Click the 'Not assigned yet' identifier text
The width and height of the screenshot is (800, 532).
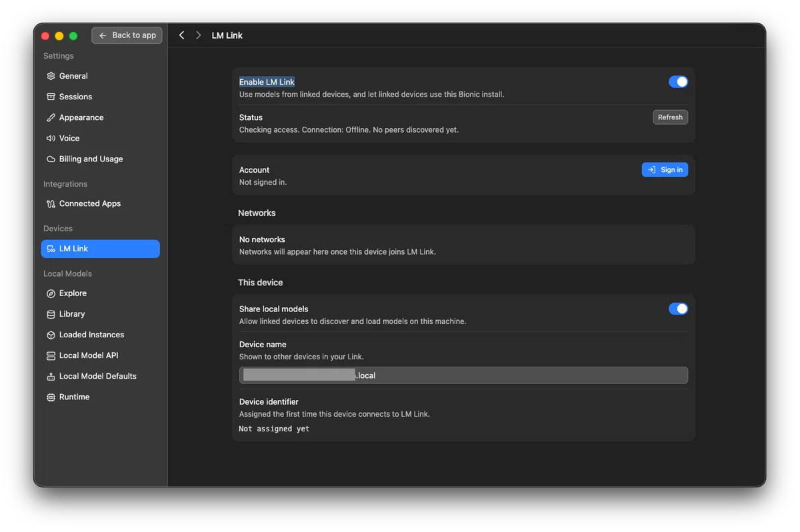tap(274, 429)
